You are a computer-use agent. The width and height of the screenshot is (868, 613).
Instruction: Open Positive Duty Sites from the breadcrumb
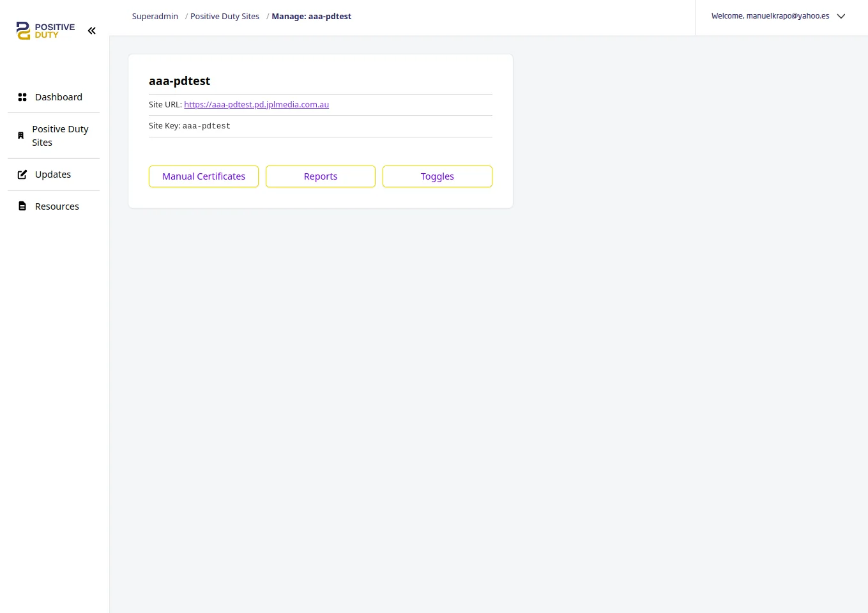225,16
